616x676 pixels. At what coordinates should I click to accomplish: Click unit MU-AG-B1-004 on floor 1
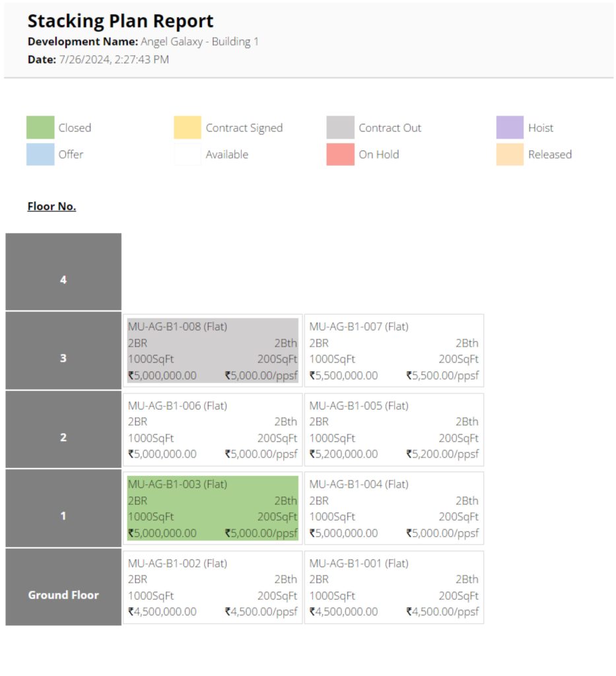tap(394, 508)
